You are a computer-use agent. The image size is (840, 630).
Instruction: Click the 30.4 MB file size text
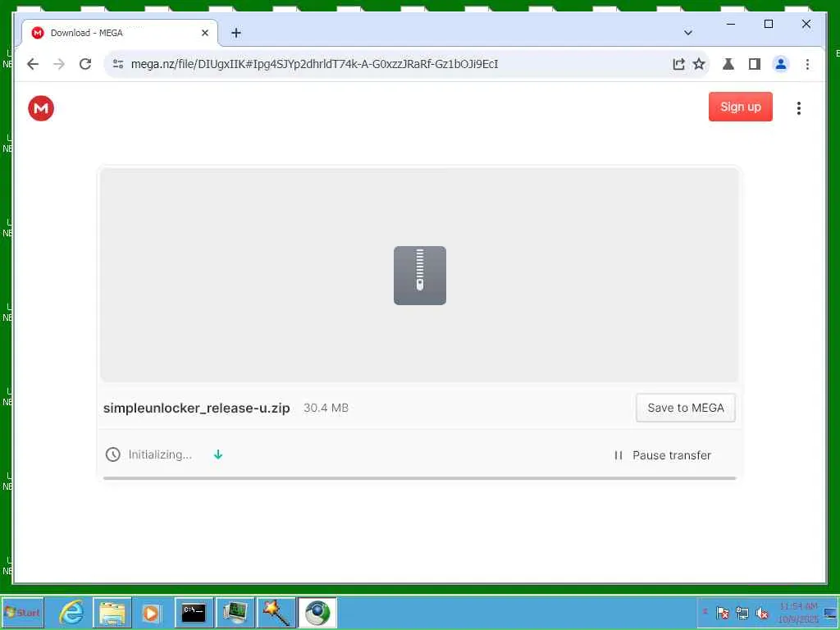[326, 408]
